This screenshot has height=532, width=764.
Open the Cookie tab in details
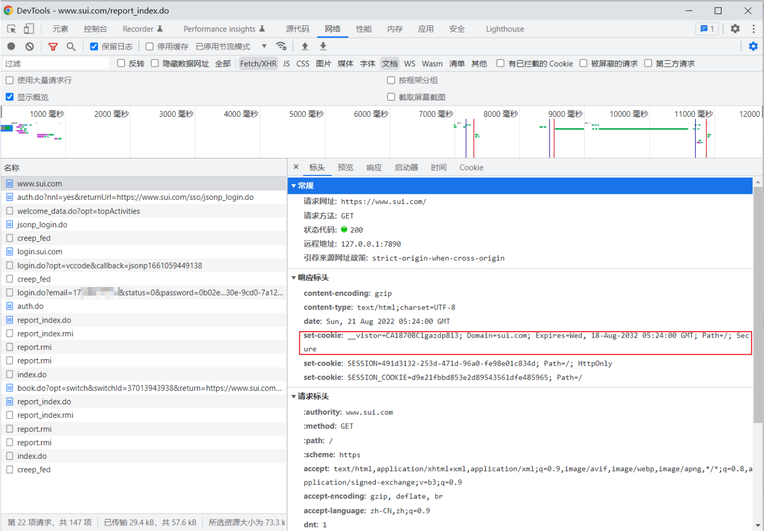tap(471, 167)
